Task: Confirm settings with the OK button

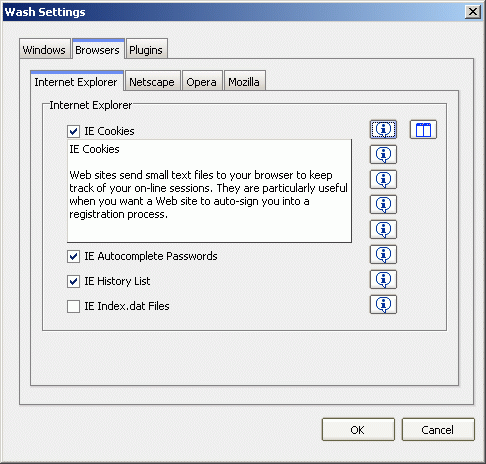Action: click(358, 430)
